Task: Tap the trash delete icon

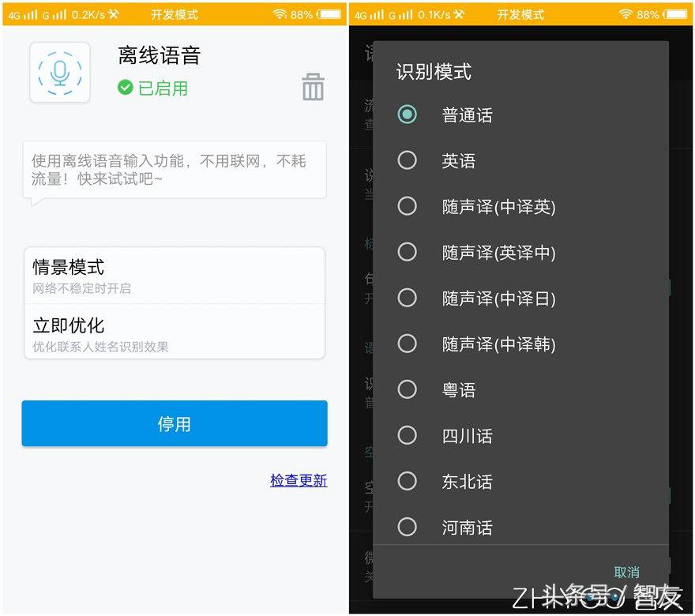Action: pos(313,88)
